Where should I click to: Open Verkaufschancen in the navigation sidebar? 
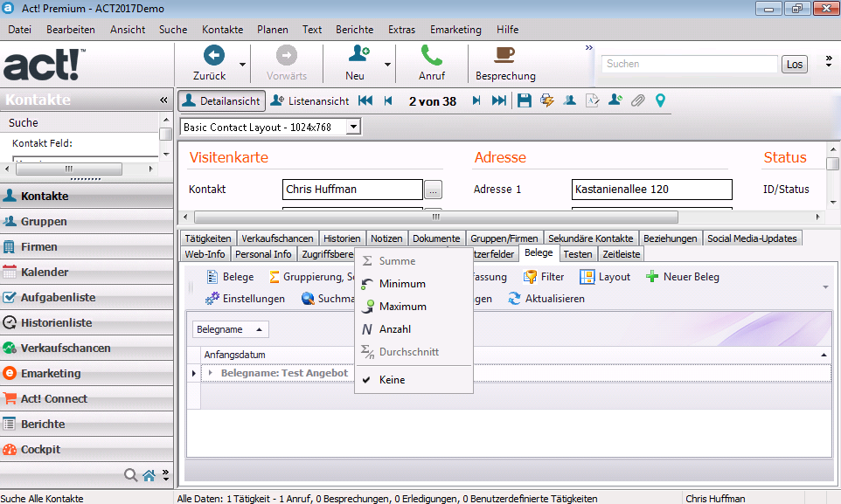(87, 348)
